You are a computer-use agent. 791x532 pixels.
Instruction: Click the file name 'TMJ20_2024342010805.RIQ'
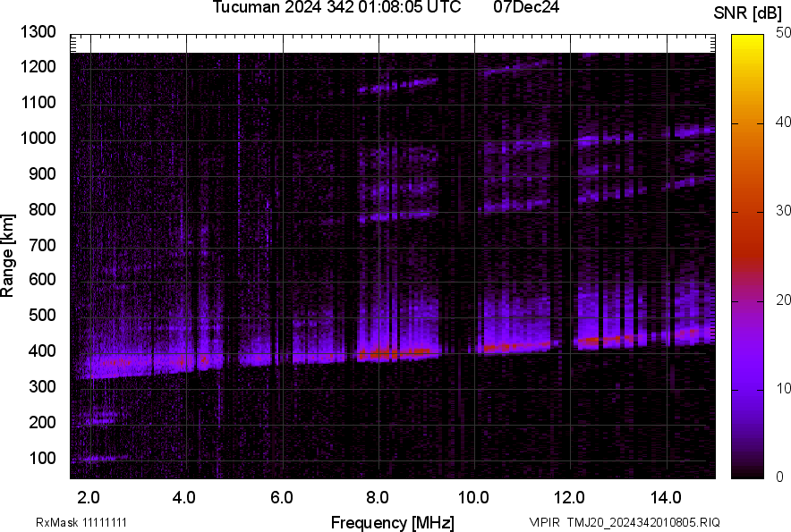coord(643,522)
